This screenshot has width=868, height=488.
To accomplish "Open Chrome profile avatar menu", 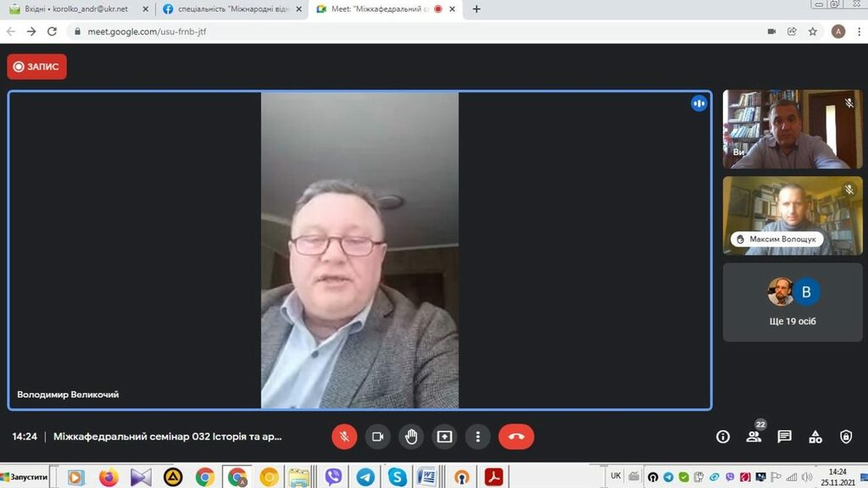I will pos(838,31).
